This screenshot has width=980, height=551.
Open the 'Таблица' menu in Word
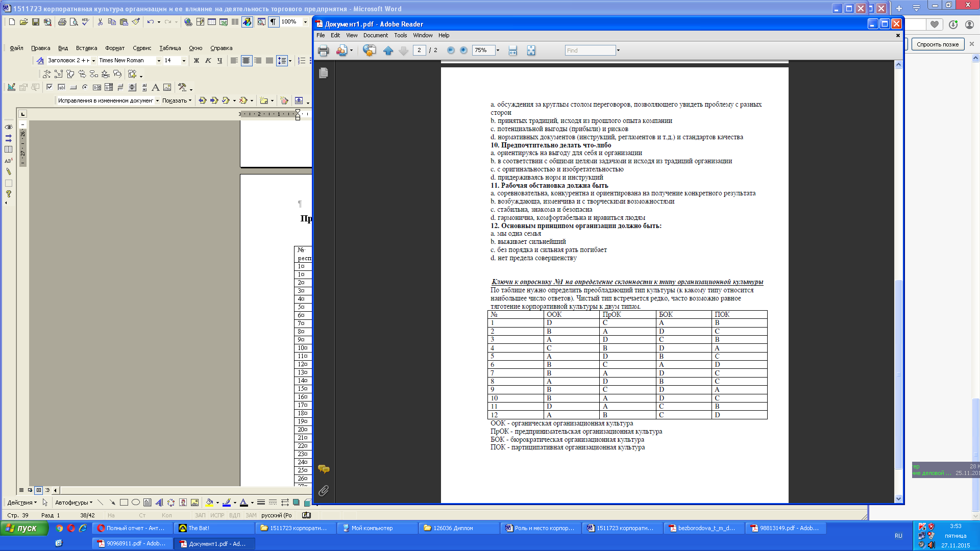pos(170,48)
